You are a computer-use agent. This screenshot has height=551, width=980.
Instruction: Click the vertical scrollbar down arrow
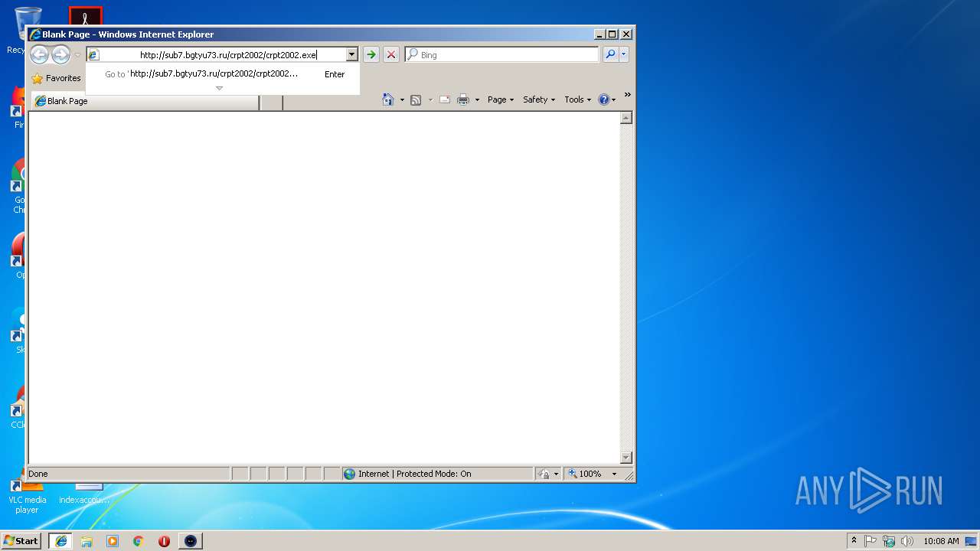tap(626, 458)
